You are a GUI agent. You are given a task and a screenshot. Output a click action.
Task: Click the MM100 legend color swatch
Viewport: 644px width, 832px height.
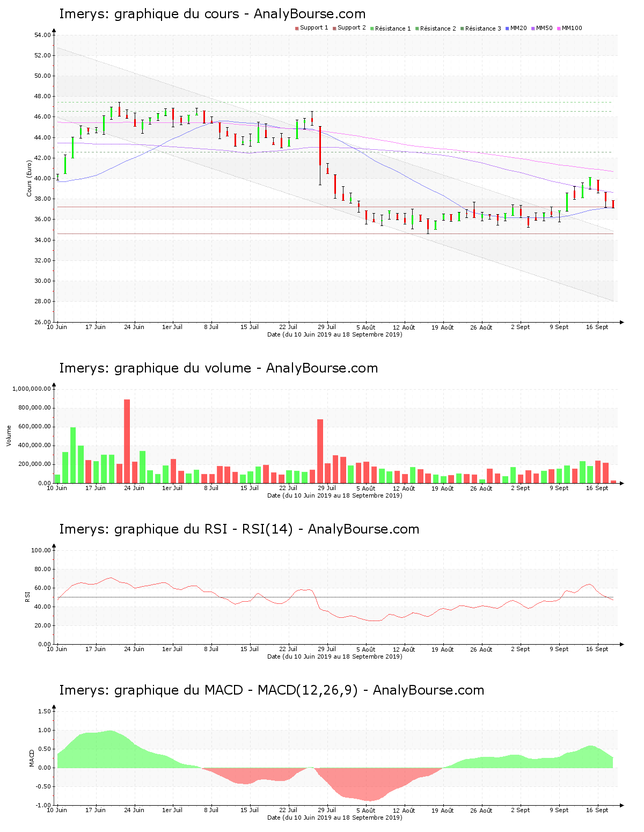coord(559,28)
